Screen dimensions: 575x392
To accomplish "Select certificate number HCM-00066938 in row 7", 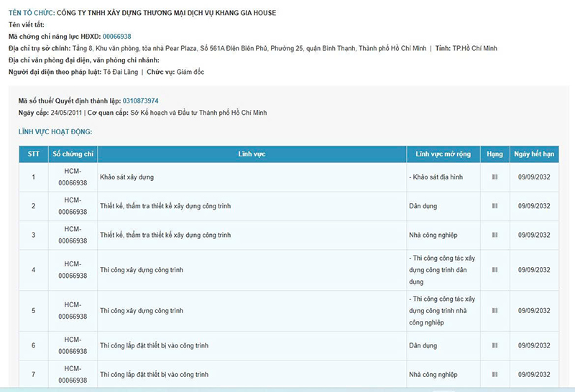I will point(73,375).
